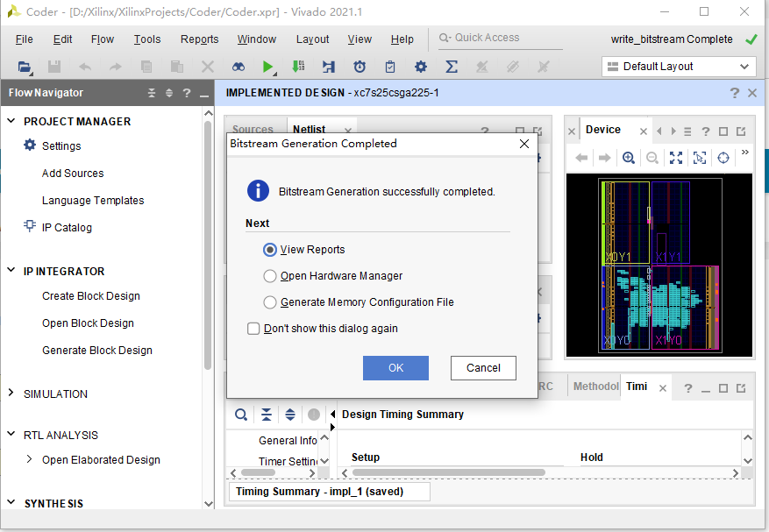Click Device view forward arrow
769x532 pixels.
[605, 158]
